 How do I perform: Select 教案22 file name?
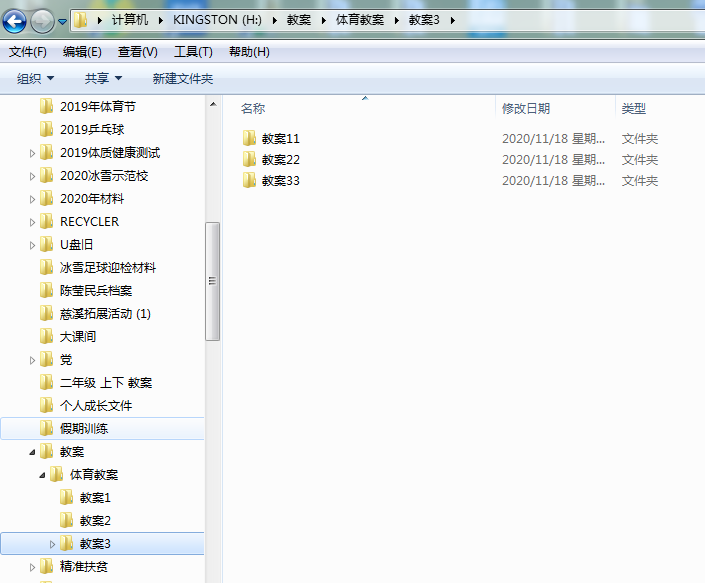pos(281,160)
